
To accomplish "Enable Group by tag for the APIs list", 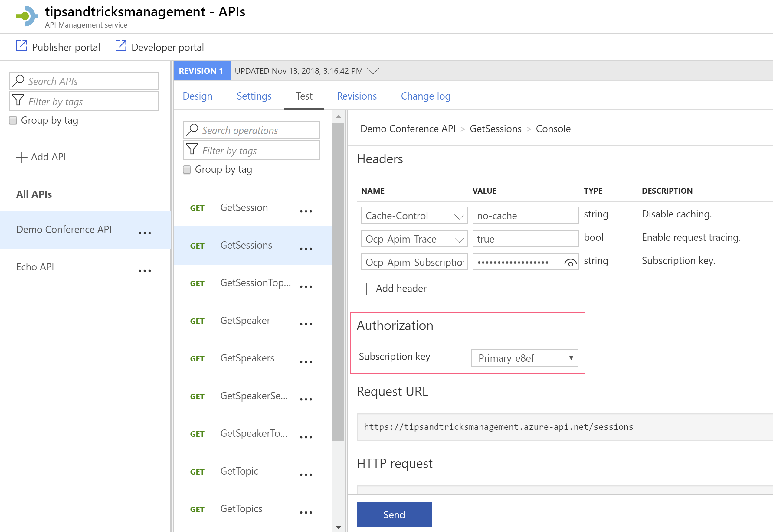I will [x=13, y=120].
